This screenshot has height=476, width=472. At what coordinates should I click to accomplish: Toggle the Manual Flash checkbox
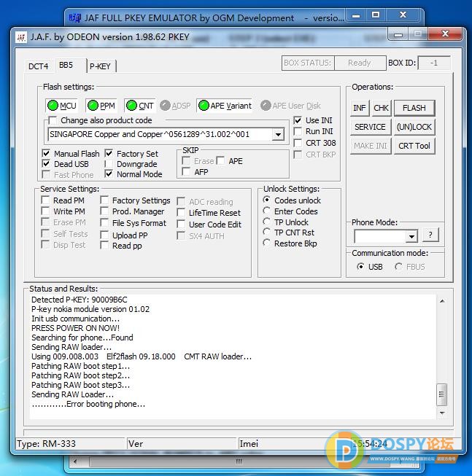click(46, 154)
